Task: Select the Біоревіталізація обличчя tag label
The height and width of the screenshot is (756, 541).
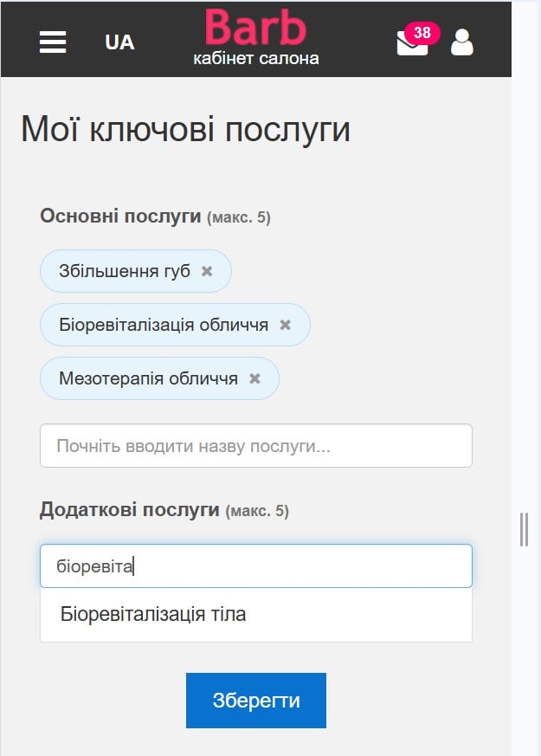Action: click(164, 325)
